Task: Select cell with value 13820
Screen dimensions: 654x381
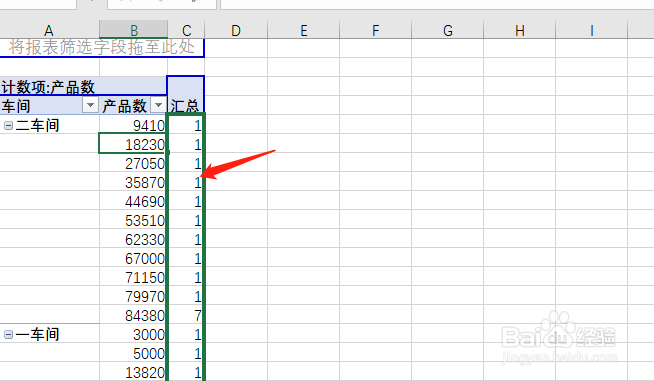Action: (133, 372)
